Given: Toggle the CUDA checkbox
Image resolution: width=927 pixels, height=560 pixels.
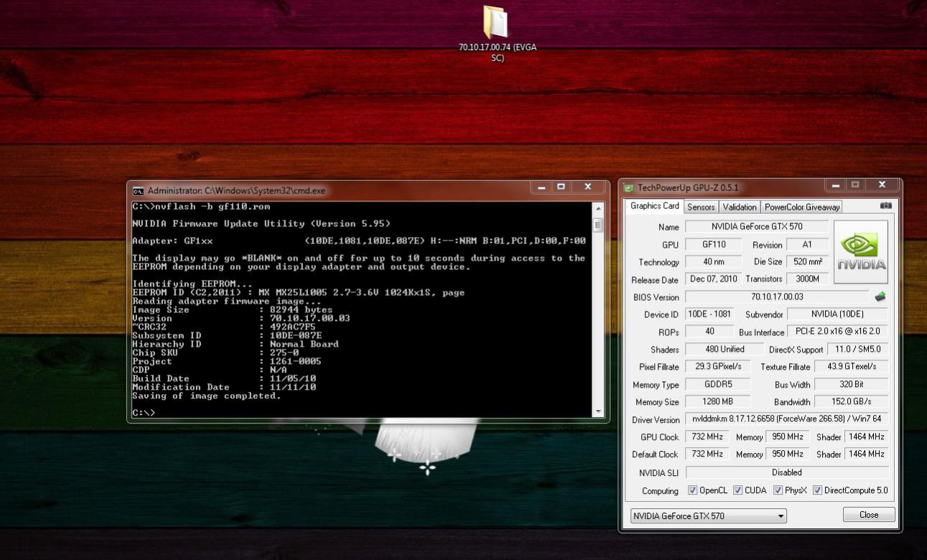Looking at the screenshot, I should [x=737, y=490].
